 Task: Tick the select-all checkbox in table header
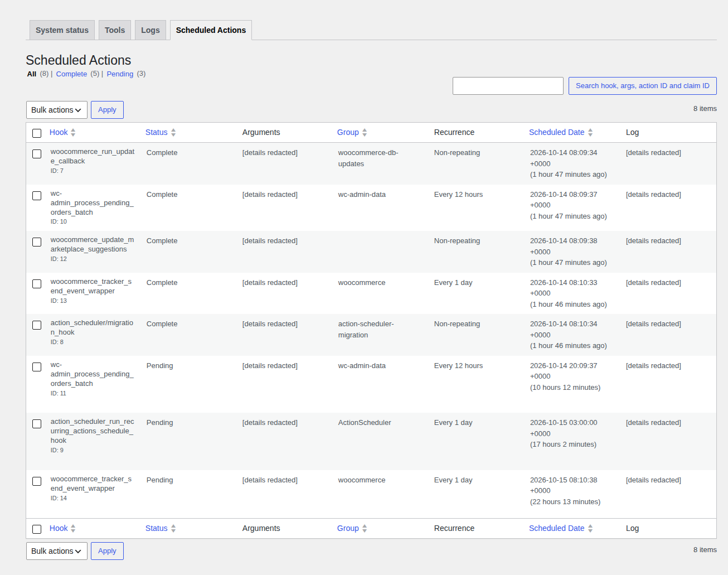click(x=37, y=133)
